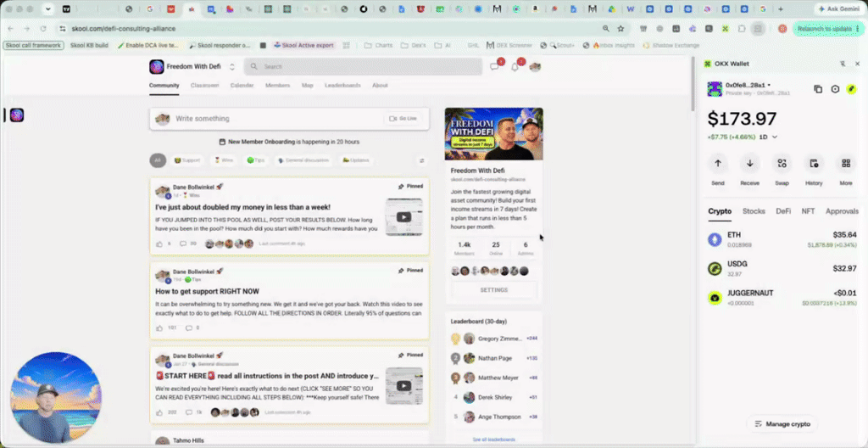Click the Receive arrow icon in OKX Wallet
The height and width of the screenshot is (448, 868).
tap(750, 163)
